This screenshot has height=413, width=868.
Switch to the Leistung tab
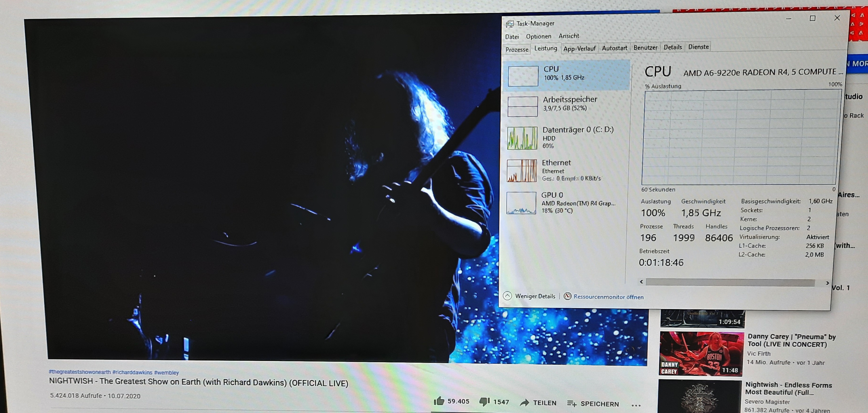tap(546, 48)
